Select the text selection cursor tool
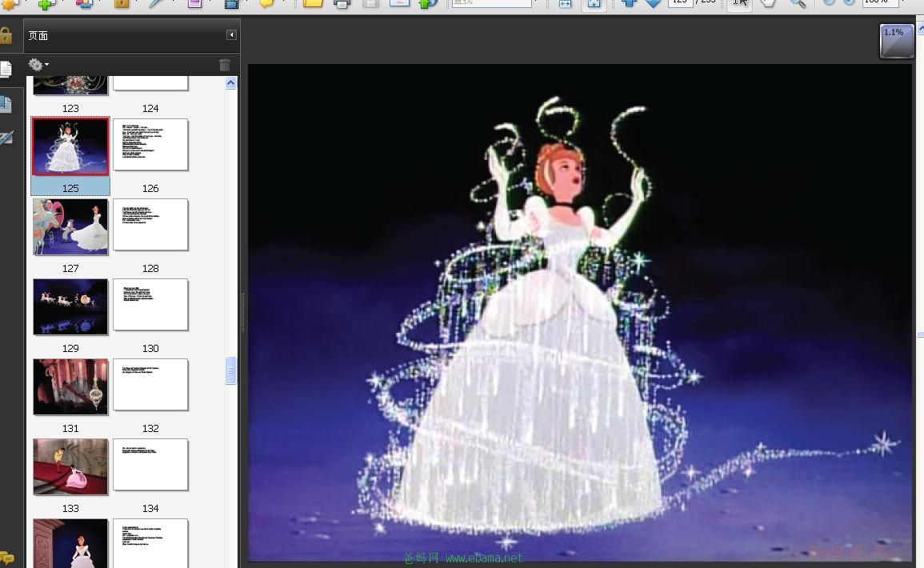Image resolution: width=924 pixels, height=568 pixels. [x=739, y=4]
